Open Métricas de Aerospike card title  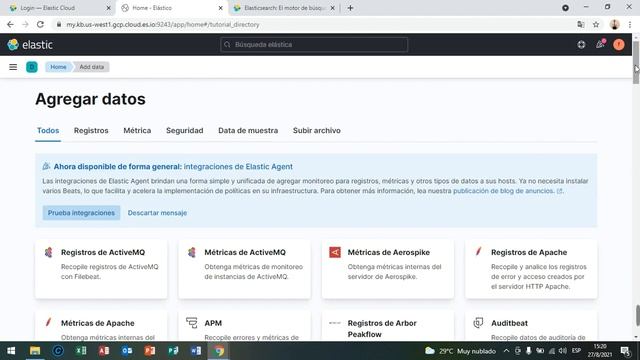(x=389, y=252)
